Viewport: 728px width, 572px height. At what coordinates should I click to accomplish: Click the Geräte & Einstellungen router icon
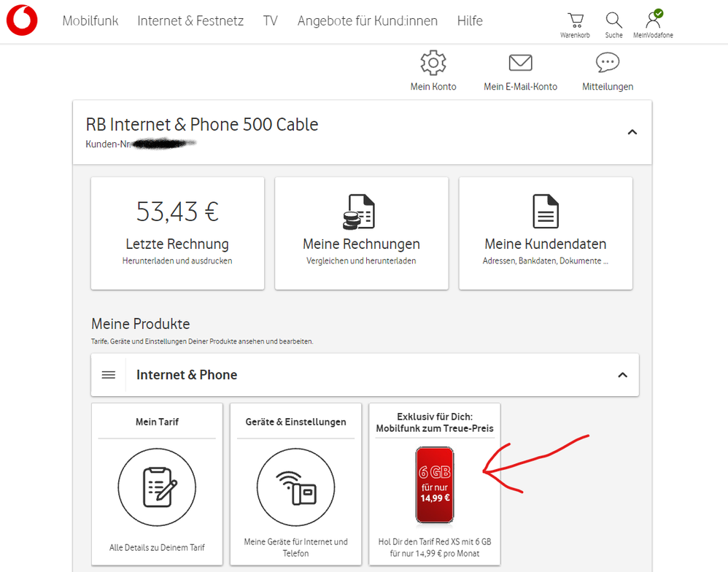pos(295,487)
